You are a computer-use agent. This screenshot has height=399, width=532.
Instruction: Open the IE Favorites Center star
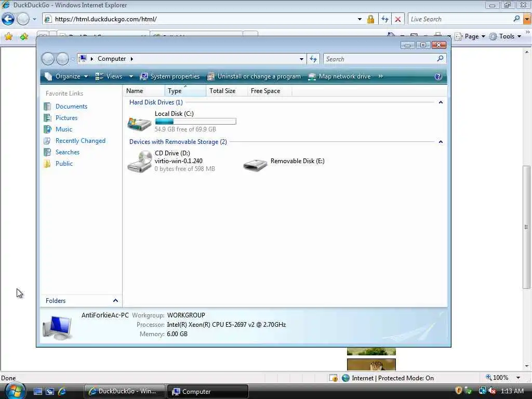point(8,36)
